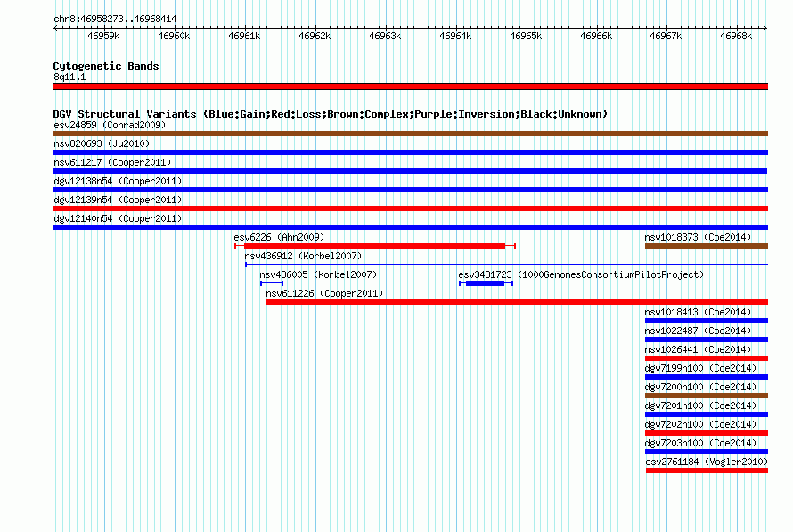This screenshot has height=532, width=793.
Task: Select the nsv1018373 (Coe2014) label
Action: coord(698,237)
